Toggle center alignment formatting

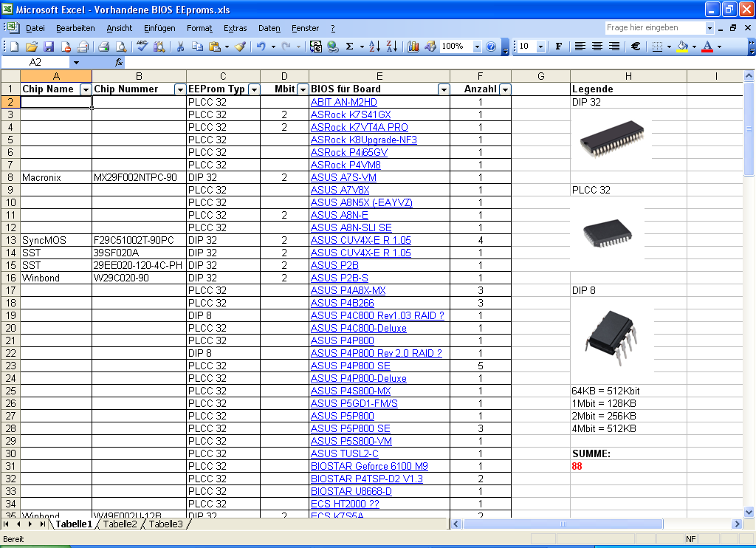tap(597, 47)
